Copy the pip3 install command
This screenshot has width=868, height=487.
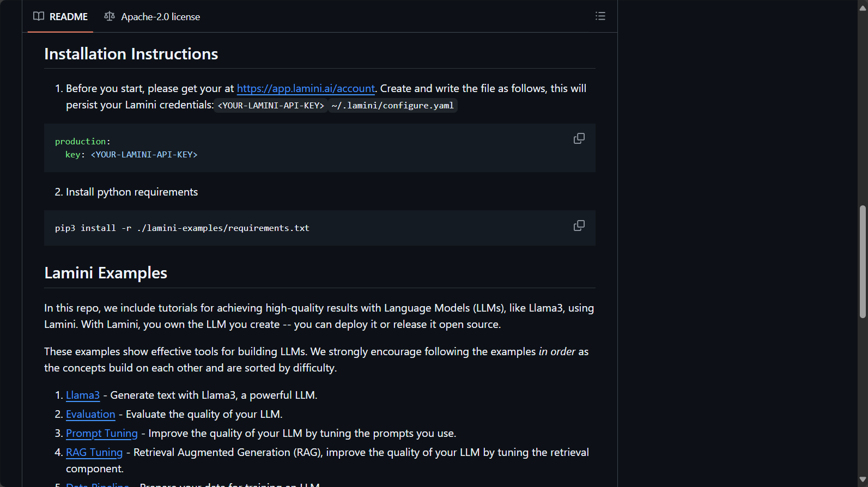coord(579,226)
